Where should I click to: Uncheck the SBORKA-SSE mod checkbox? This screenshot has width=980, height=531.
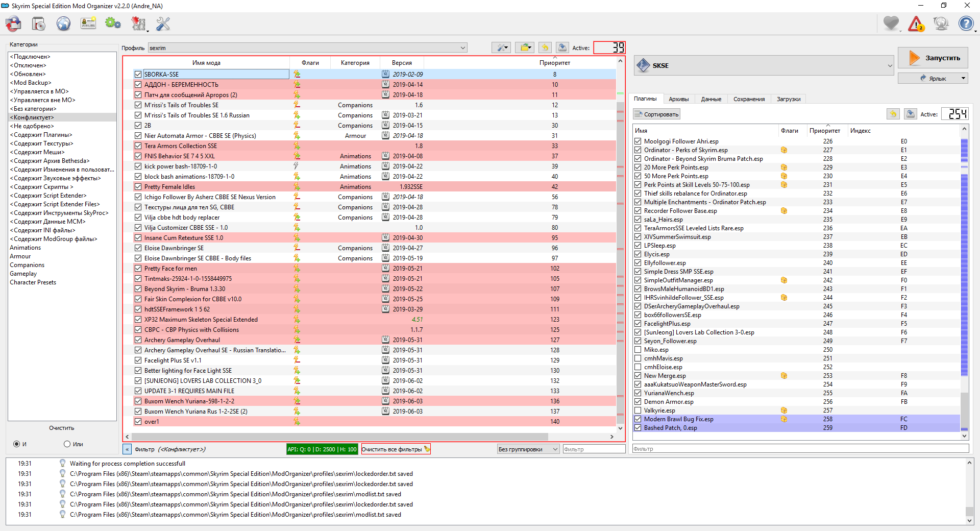pyautogui.click(x=138, y=75)
